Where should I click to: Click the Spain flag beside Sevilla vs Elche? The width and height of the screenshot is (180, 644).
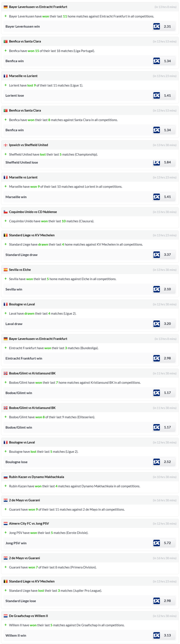coord(5,270)
